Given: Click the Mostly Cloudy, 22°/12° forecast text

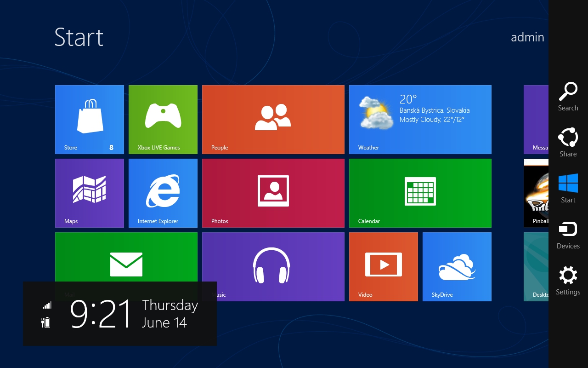Looking at the screenshot, I should (x=432, y=120).
